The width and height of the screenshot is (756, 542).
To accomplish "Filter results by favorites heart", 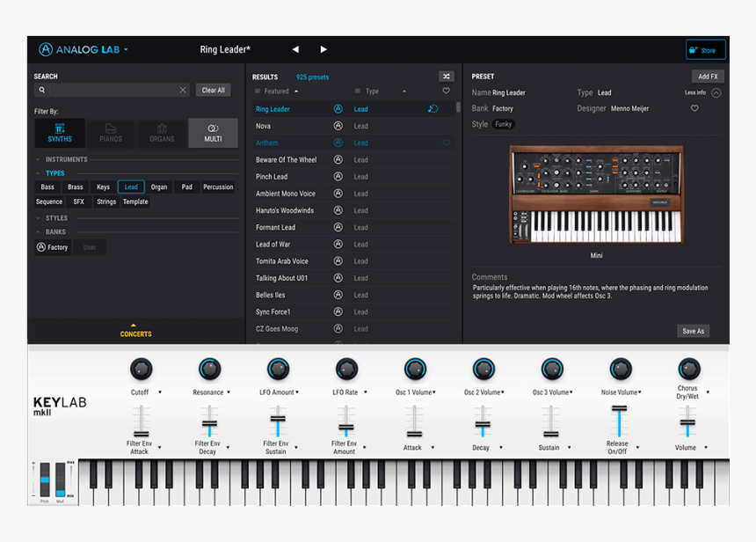I will click(446, 91).
